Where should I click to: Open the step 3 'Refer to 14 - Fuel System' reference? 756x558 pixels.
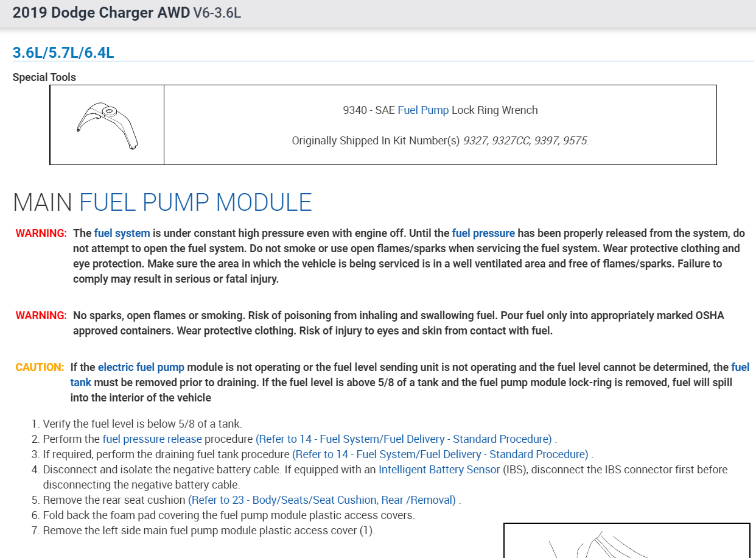coord(440,454)
